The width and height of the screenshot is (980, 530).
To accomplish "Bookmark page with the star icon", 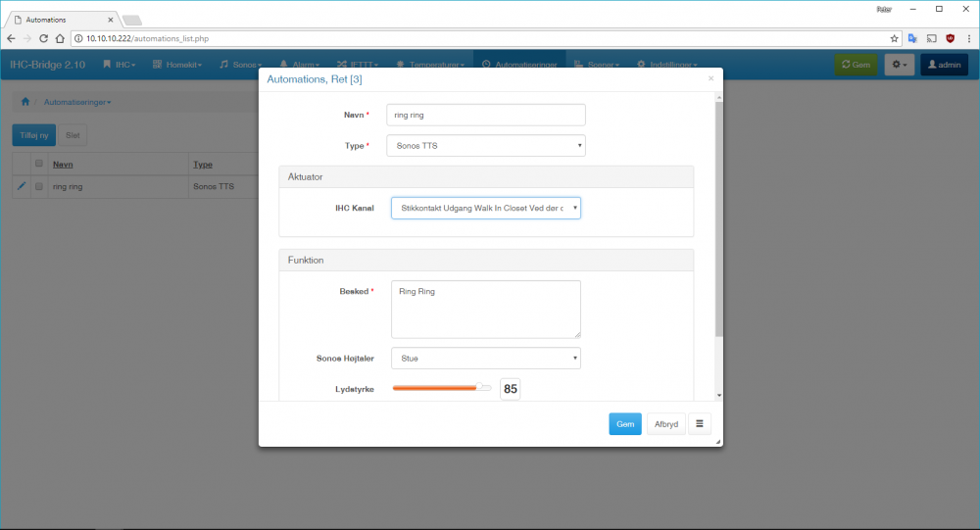I will 894,38.
